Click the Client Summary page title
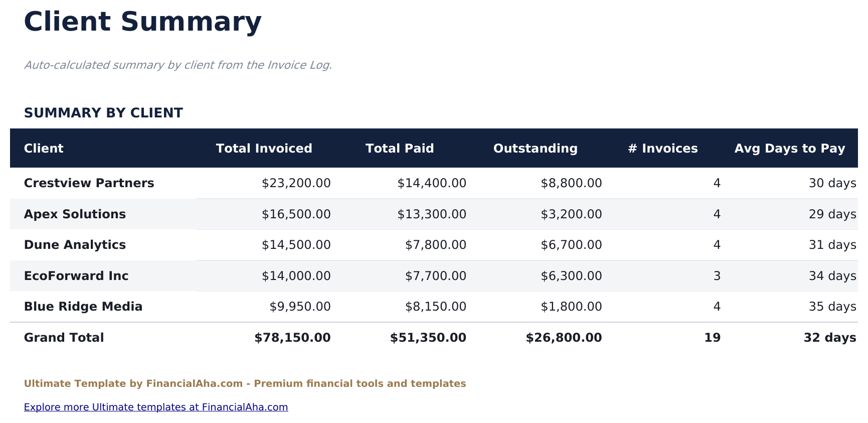The image size is (868, 423). [x=142, y=22]
